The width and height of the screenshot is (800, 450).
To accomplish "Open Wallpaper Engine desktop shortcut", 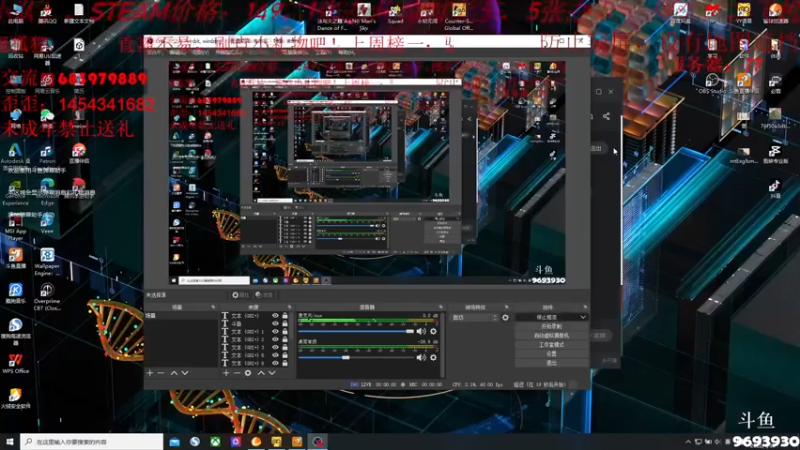I will coord(47,261).
